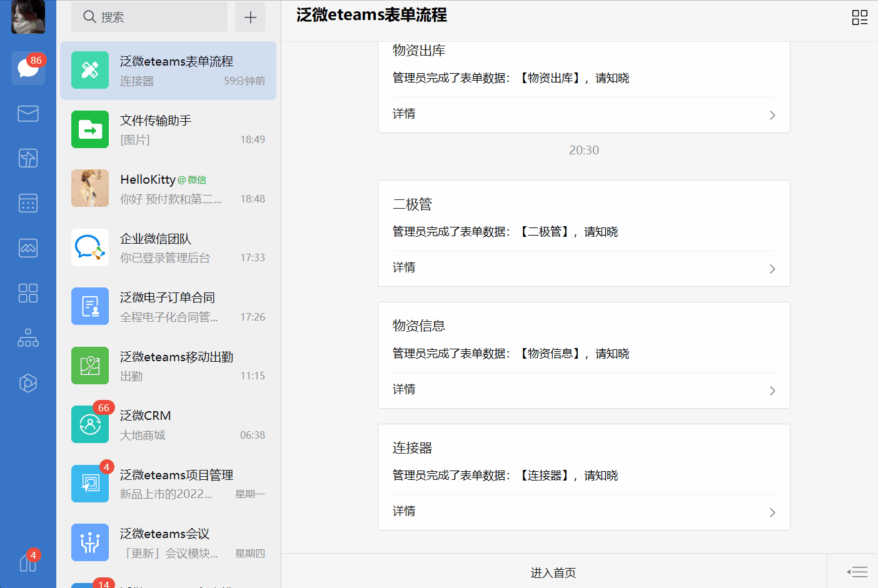
Task: Open 泛微电子订单合同 conversation name
Action: [x=168, y=297]
